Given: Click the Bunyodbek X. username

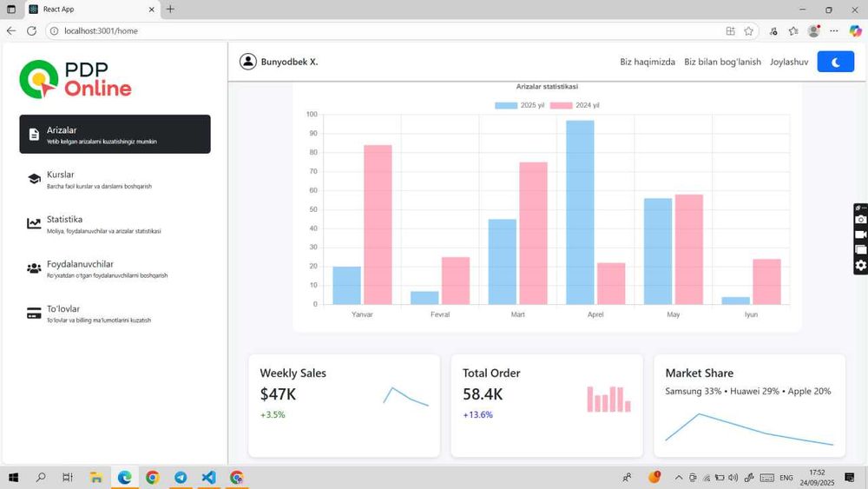Looking at the screenshot, I should 290,62.
